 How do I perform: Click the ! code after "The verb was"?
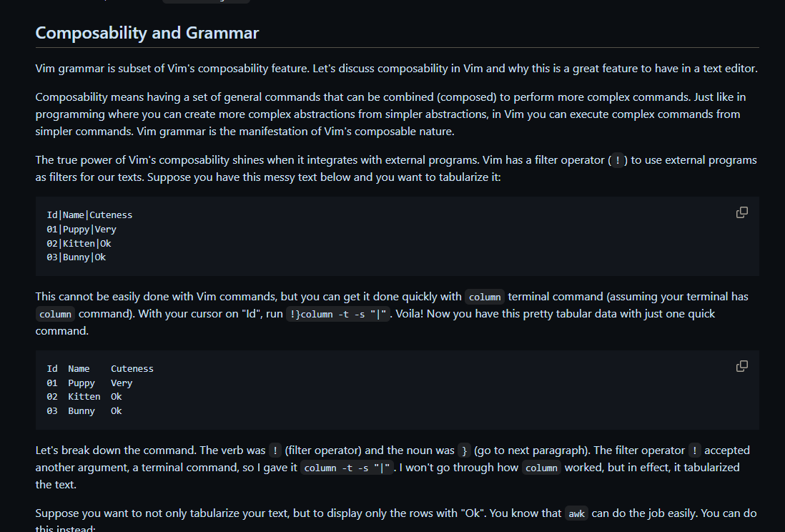click(275, 450)
